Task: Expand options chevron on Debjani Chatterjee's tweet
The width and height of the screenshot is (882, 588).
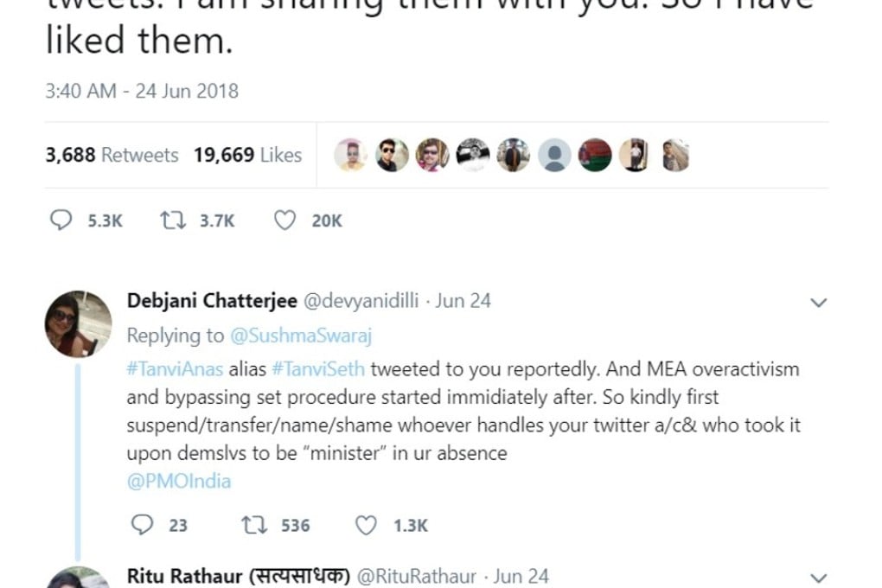Action: 817,303
